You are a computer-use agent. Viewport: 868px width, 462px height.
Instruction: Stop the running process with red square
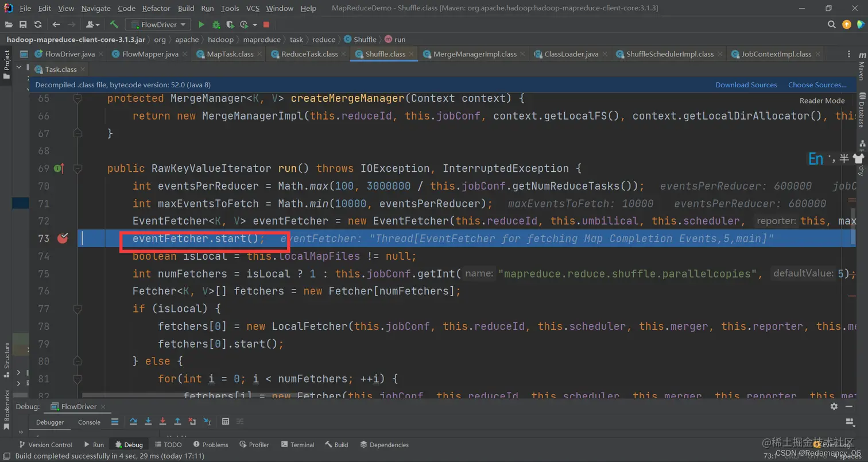(x=266, y=25)
